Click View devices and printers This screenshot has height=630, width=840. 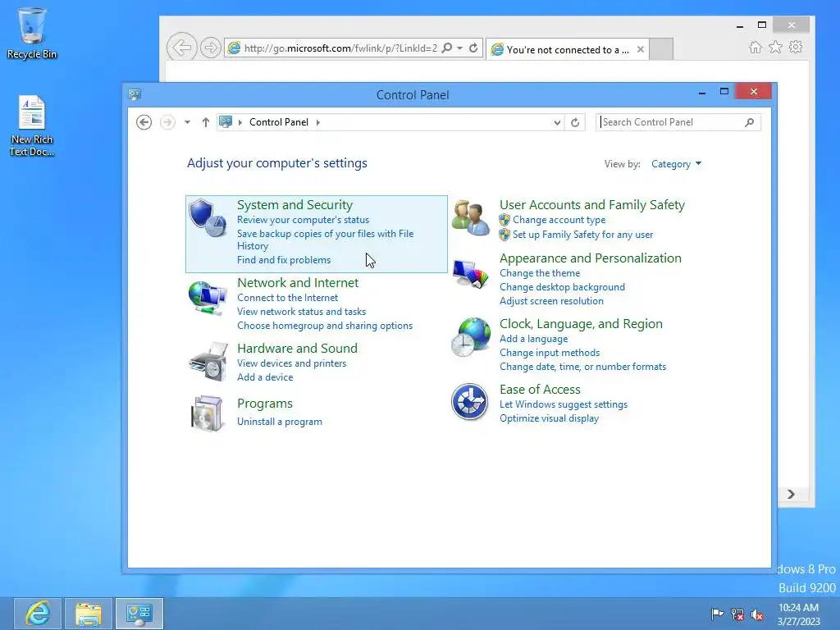click(291, 363)
